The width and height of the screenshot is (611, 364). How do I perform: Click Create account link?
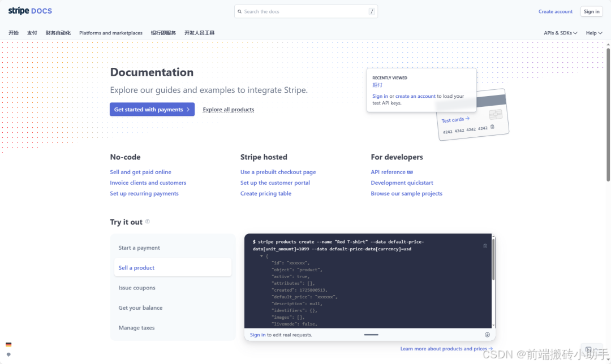pyautogui.click(x=556, y=12)
